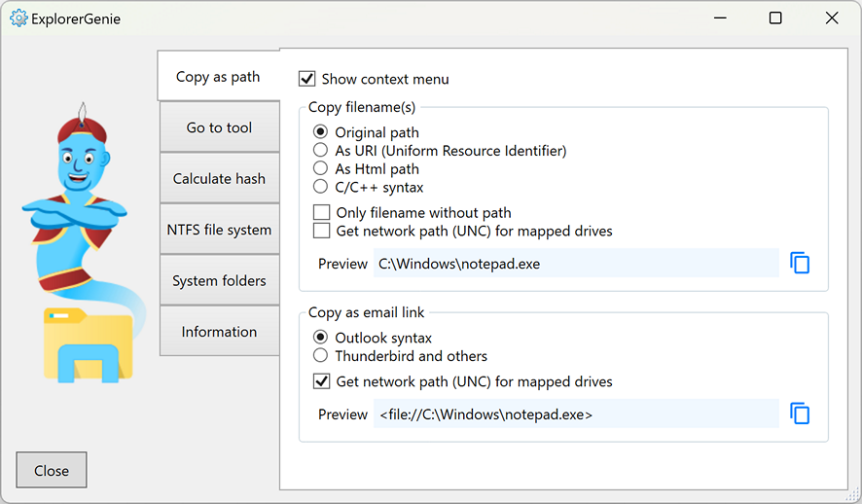Switch to the Go to tool tab
Viewport: 862px width, 504px height.
[x=219, y=126]
